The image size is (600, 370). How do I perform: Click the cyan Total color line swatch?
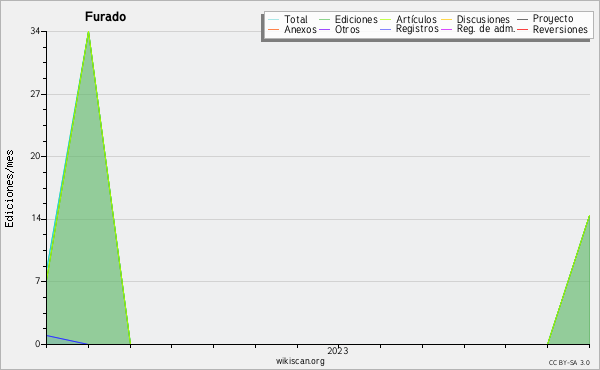274,20
